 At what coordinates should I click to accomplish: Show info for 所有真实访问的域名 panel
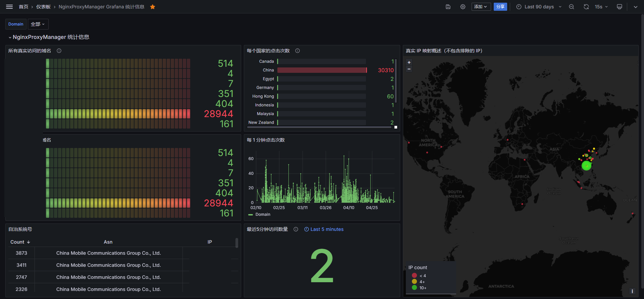[59, 51]
